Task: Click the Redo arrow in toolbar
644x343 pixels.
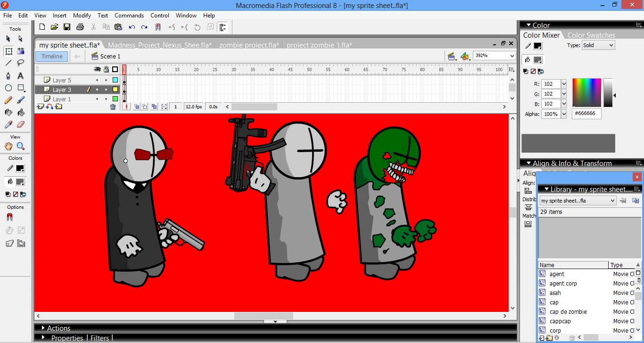Action: 144,27
